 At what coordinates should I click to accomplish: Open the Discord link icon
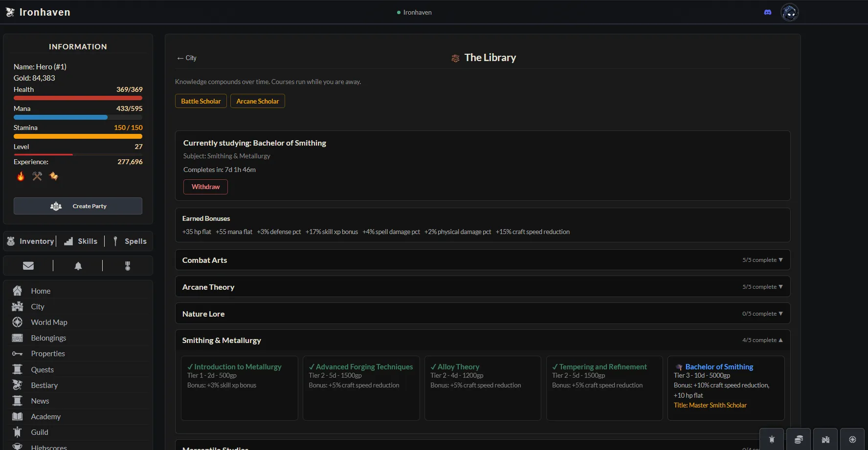[x=768, y=12]
